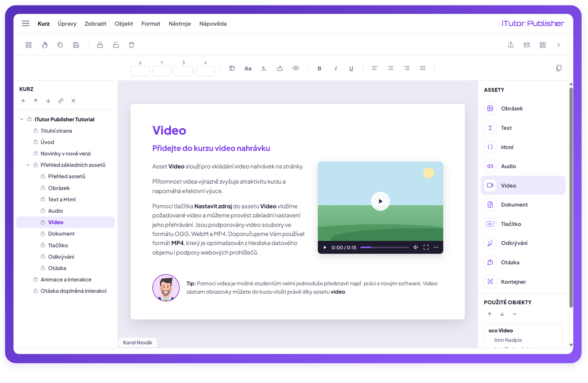Open the Objekt menu
588x383 pixels.
(x=124, y=23)
